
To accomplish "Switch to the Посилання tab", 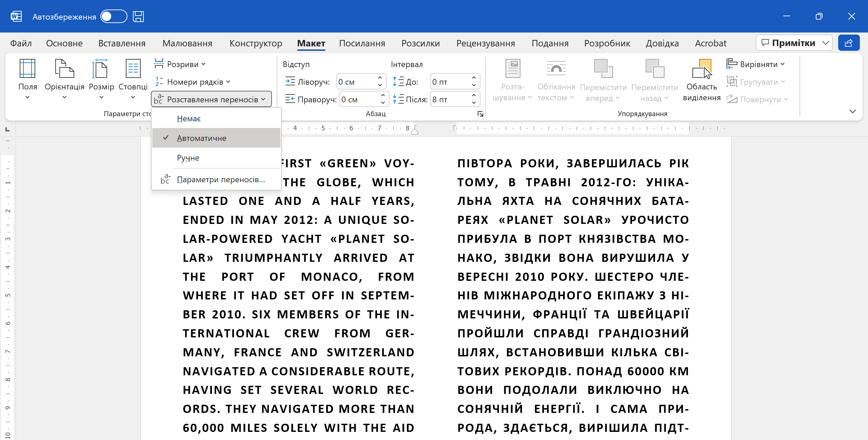I will [362, 43].
